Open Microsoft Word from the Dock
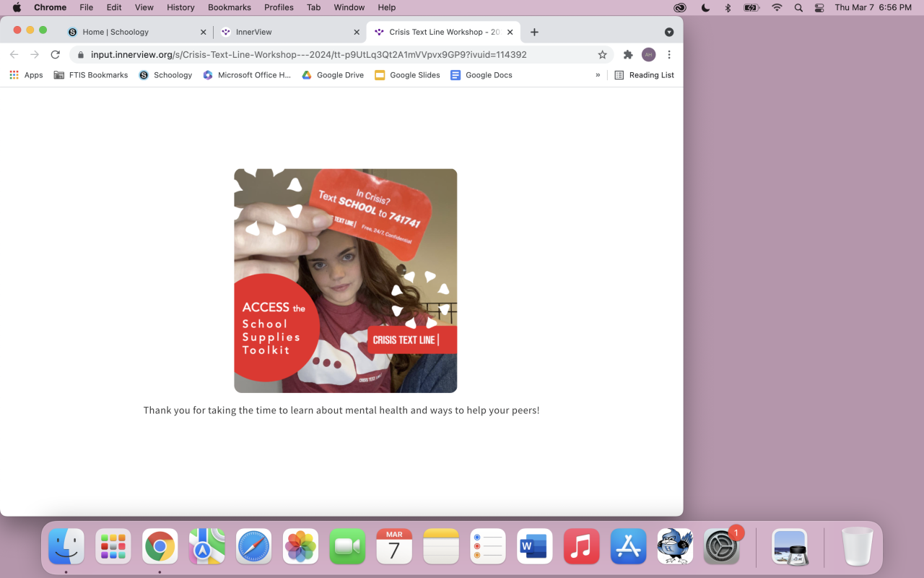The height and width of the screenshot is (578, 924). pos(535,546)
